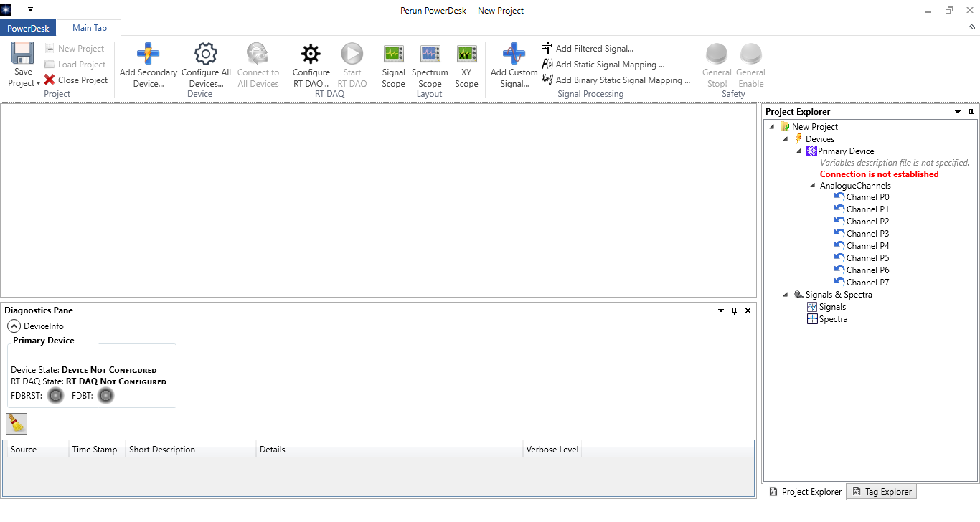This screenshot has height=522, width=980.
Task: Collapse the DeviceInfo section
Action: pyautogui.click(x=14, y=326)
